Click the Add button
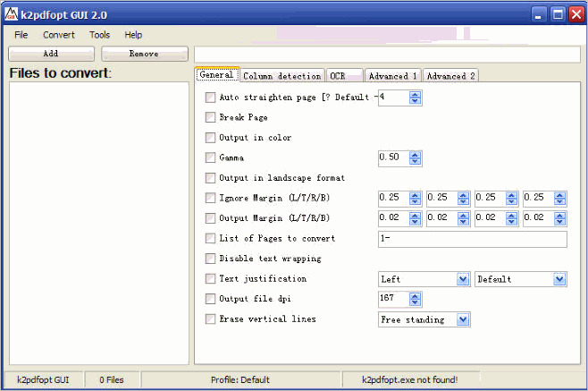588x391 pixels. click(51, 54)
